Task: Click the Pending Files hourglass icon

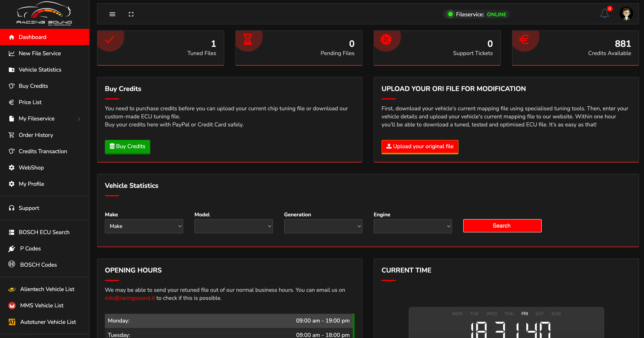Action: [x=248, y=40]
